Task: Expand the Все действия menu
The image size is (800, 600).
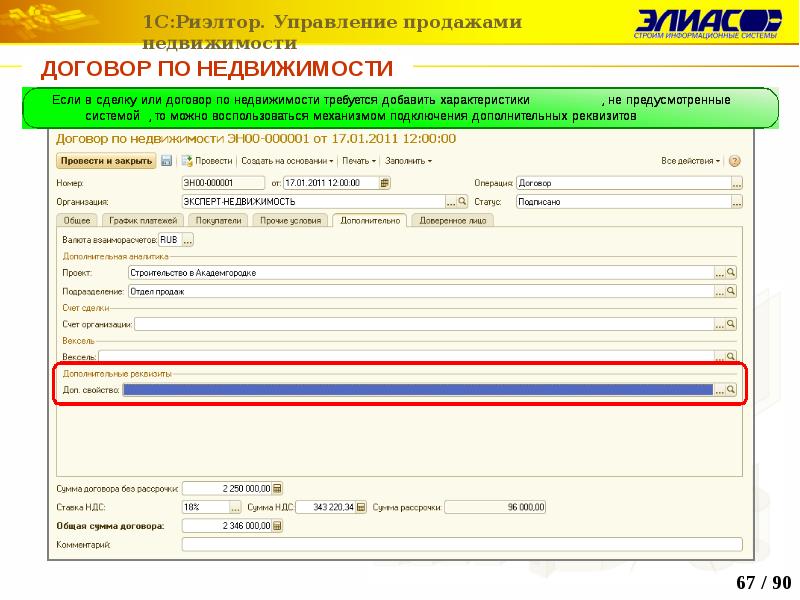Action: click(x=691, y=160)
